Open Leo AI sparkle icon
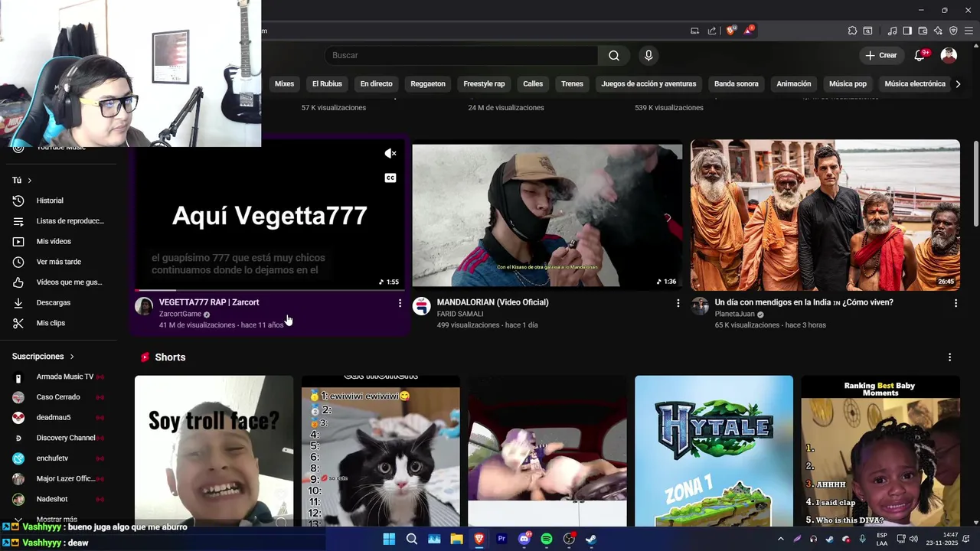 [938, 31]
